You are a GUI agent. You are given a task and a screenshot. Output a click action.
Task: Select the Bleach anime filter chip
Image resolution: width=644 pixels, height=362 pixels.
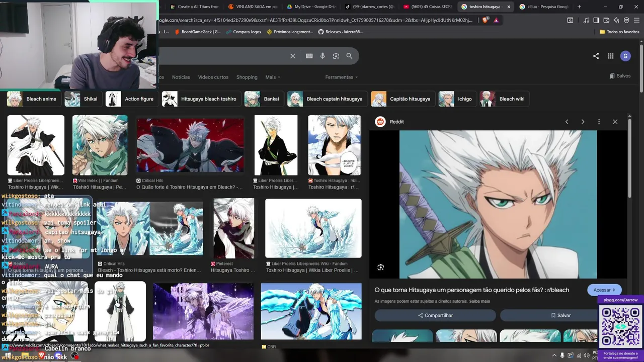click(x=33, y=99)
